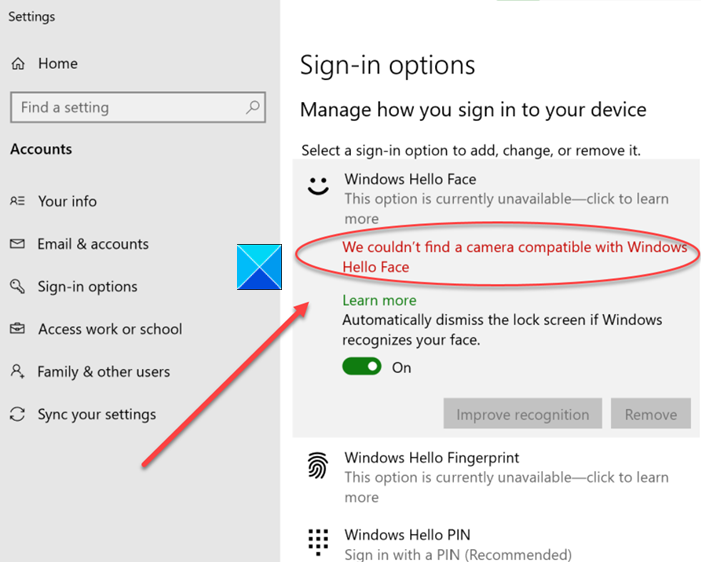Click the Find a setting search box
701x562 pixels.
point(138,107)
